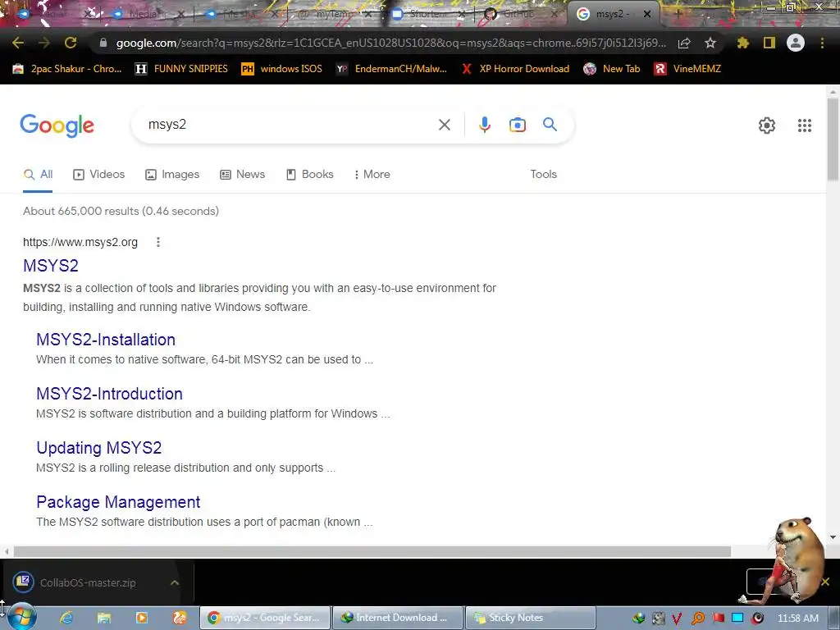The height and width of the screenshot is (630, 840).
Task: Switch to the Images tab
Action: (x=172, y=174)
